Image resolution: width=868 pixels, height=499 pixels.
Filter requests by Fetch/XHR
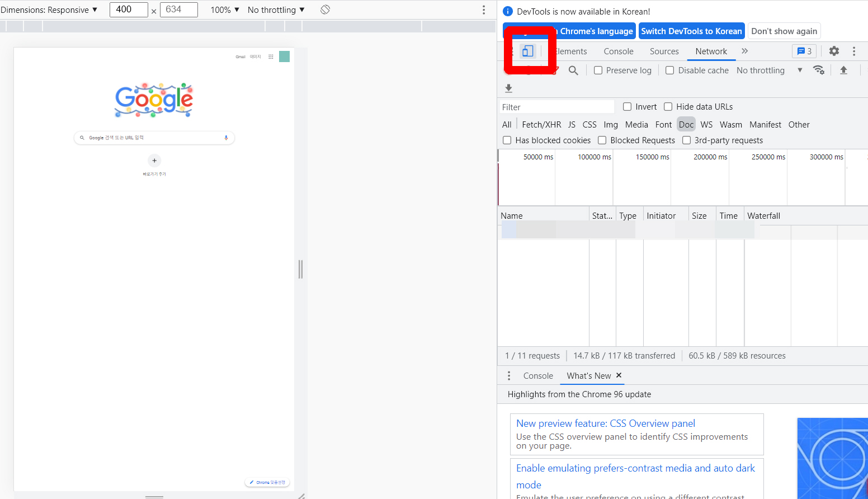[541, 125]
